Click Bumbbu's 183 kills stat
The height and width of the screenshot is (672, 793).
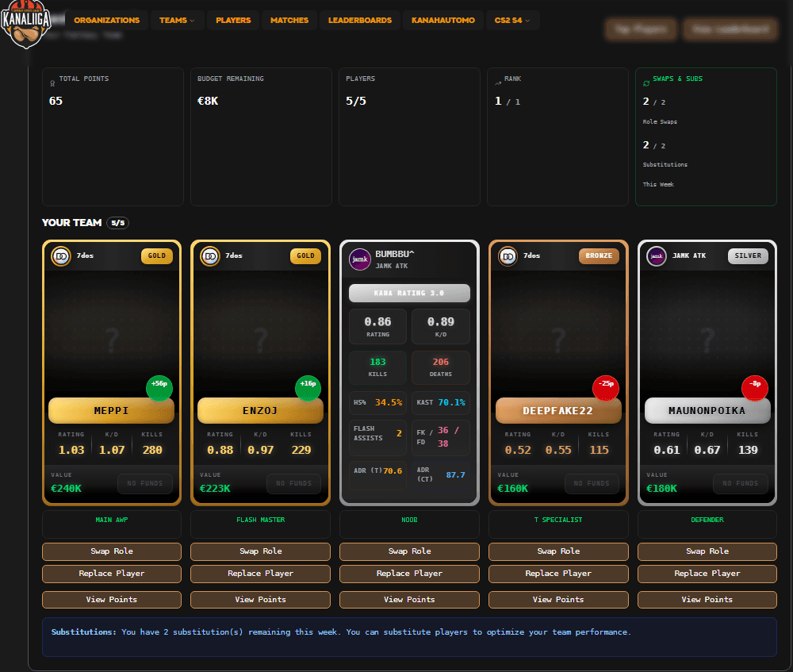coord(377,367)
